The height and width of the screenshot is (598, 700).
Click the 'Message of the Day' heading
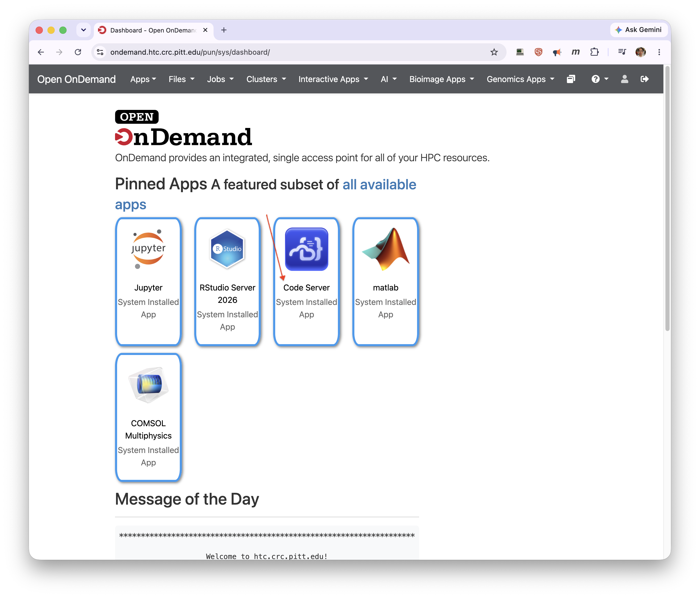tap(187, 499)
